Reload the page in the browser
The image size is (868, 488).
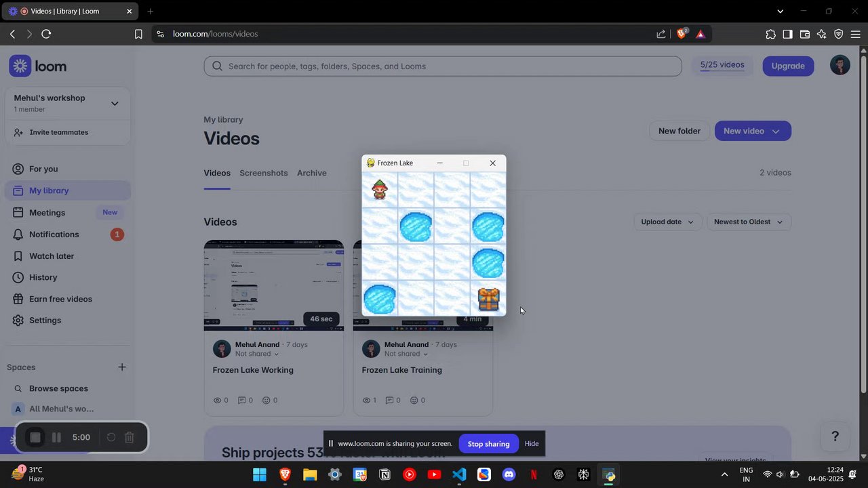pos(46,34)
